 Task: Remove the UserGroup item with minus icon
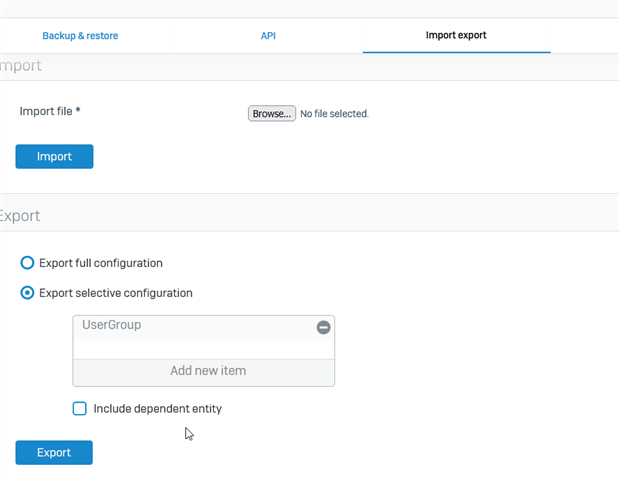tap(323, 327)
